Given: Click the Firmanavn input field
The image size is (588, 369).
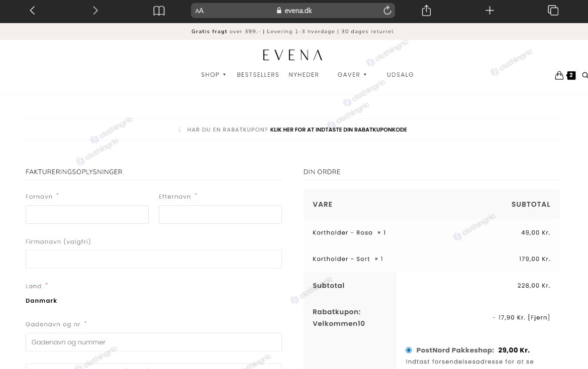Looking at the screenshot, I should pyautogui.click(x=154, y=259).
